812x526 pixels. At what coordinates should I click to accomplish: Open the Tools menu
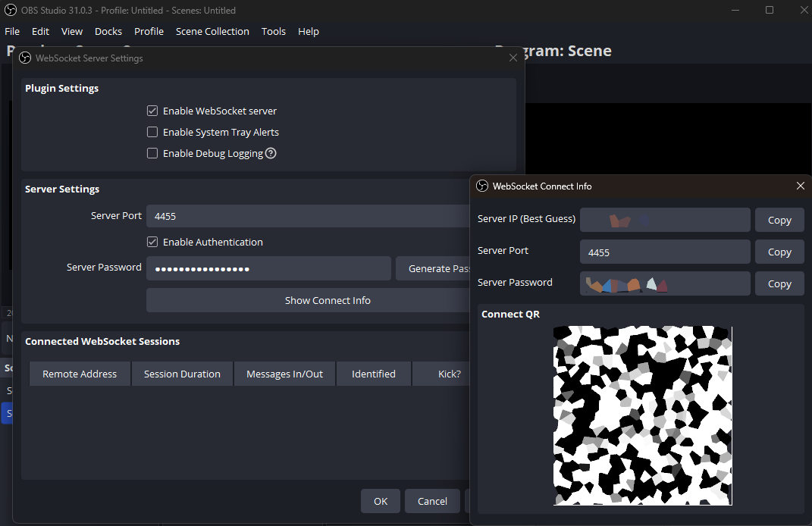(x=274, y=32)
